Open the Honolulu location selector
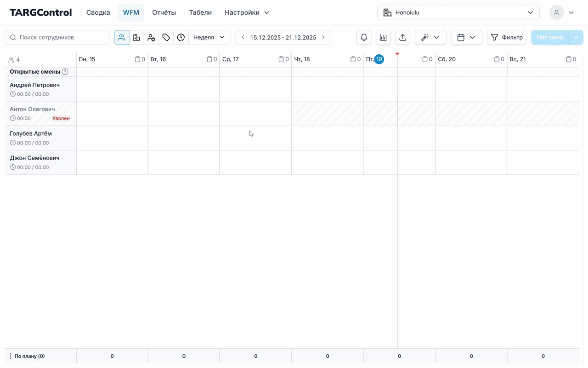 pos(458,12)
